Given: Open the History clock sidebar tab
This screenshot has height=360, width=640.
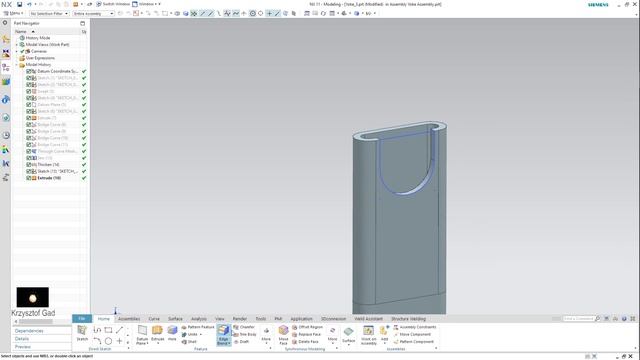Looking at the screenshot, I should click(x=6, y=135).
